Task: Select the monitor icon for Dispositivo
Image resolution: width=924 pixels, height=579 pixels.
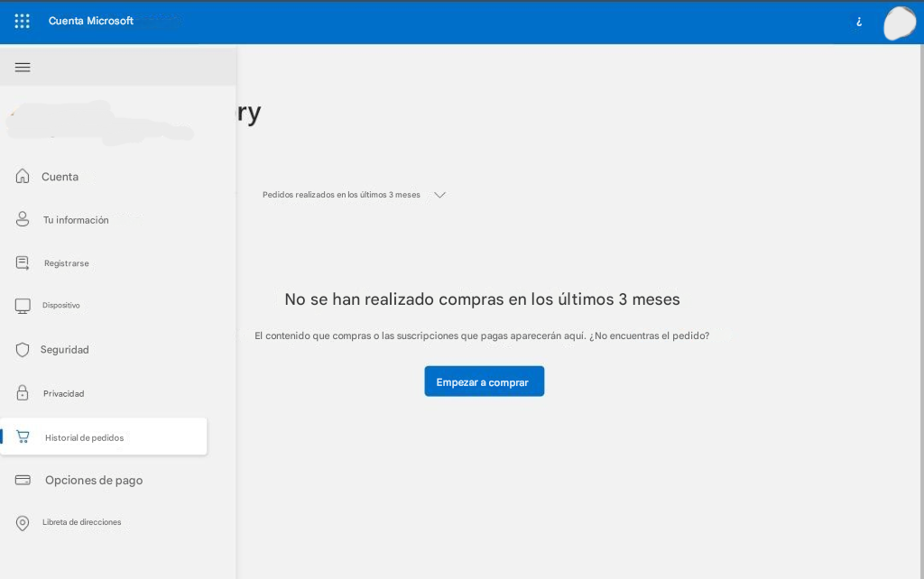Action: (23, 306)
